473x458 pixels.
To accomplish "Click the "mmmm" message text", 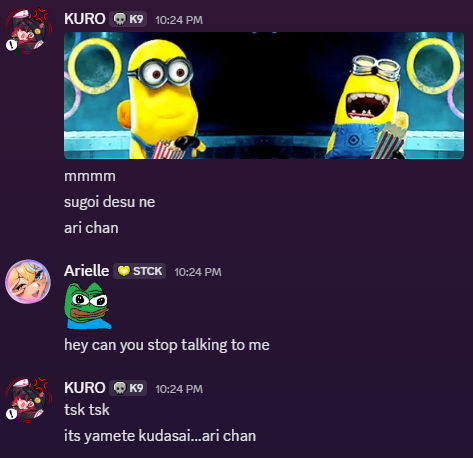I will point(90,176).
